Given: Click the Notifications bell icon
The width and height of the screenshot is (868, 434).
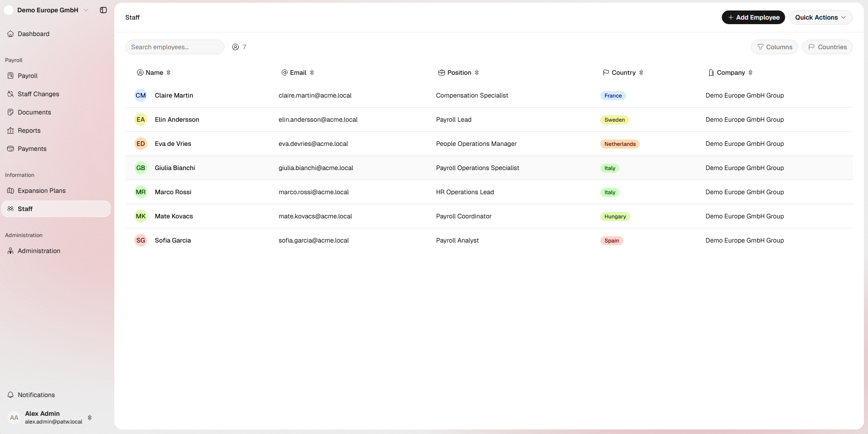Looking at the screenshot, I should pos(10,395).
